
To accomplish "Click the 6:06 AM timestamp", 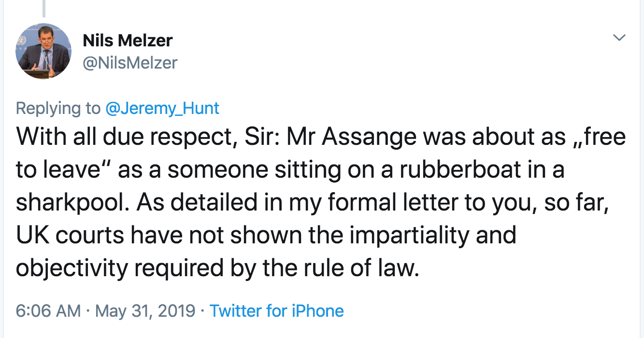I will [x=48, y=310].
